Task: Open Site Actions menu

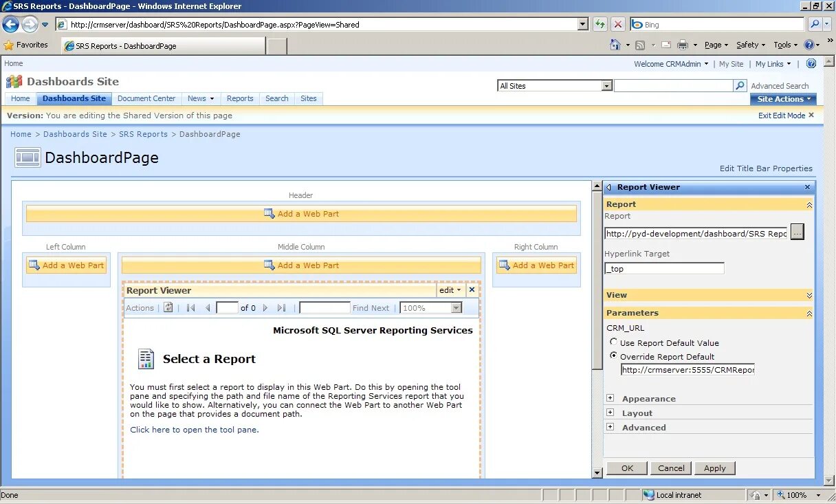Action: pos(783,99)
